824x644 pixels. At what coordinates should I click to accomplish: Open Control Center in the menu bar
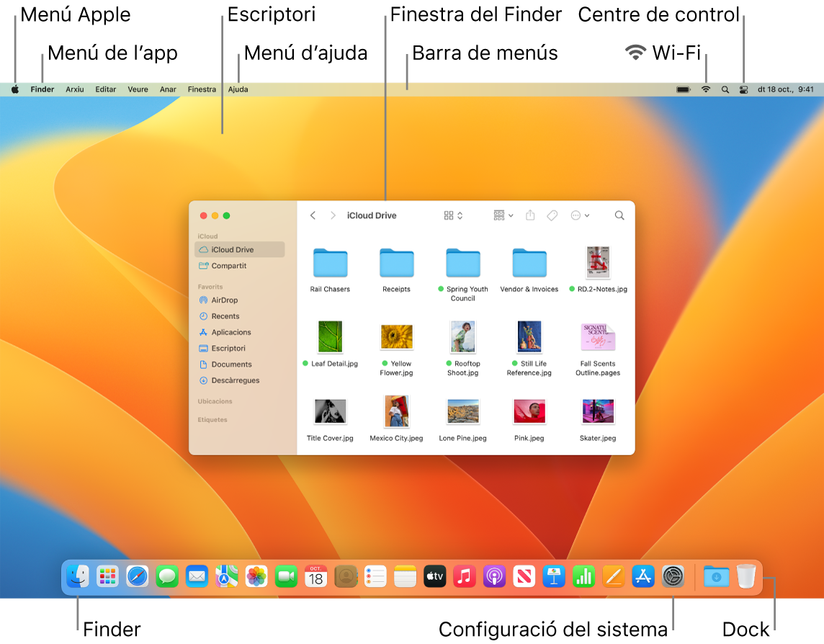click(x=743, y=89)
